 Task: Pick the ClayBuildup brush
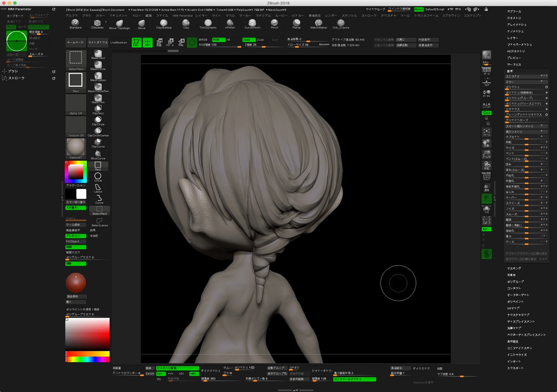(x=163, y=24)
